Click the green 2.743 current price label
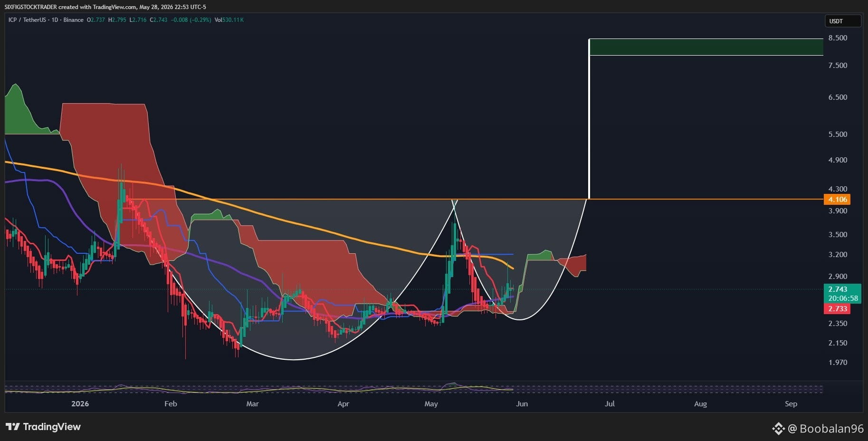Screen dimensions: 868x441 pos(838,289)
